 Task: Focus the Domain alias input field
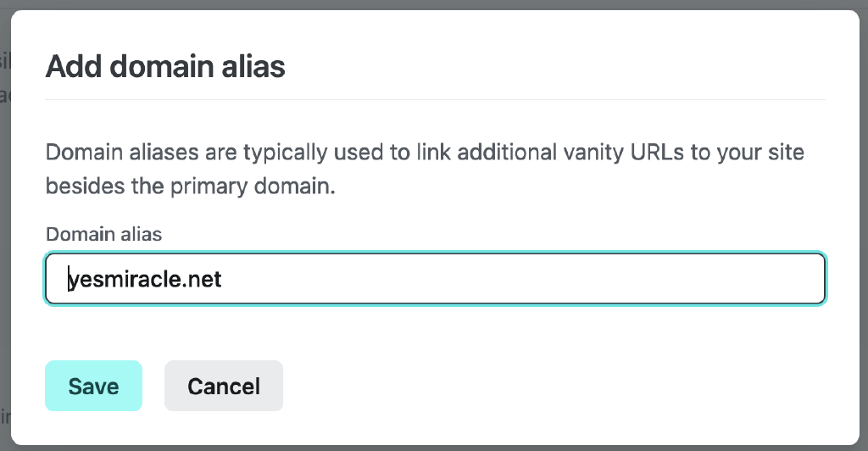(x=434, y=279)
